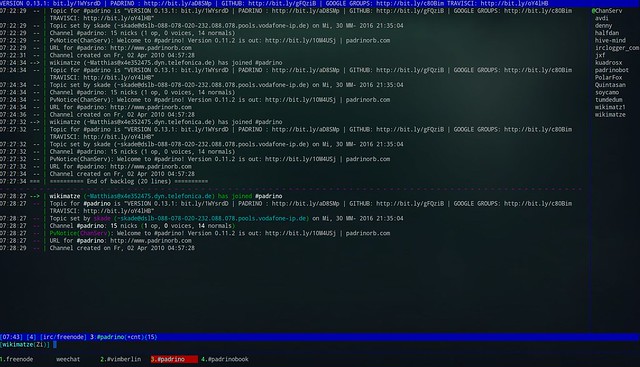The height and width of the screenshot is (367, 640).
Task: Open http://www.padrinorb.com in 07:28:27 URL line
Action: point(151,241)
